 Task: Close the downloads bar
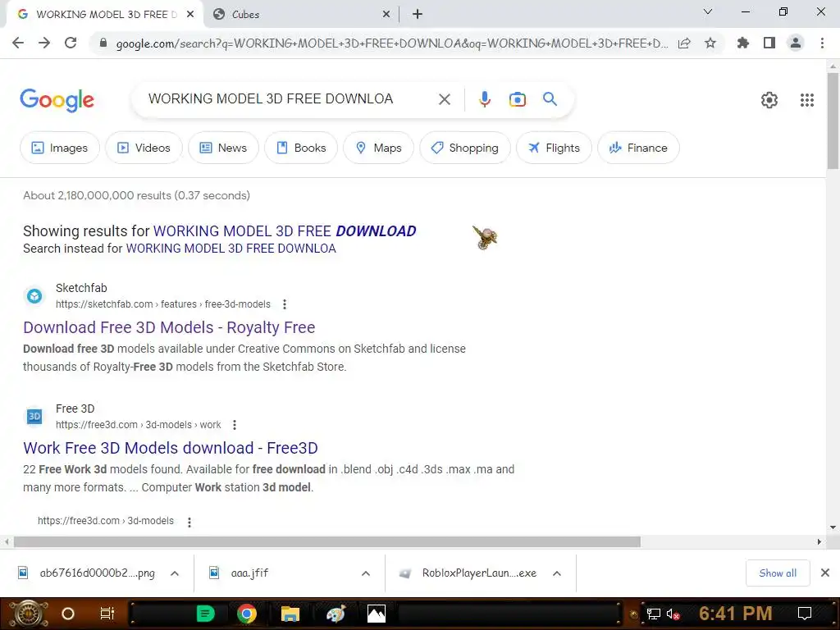[x=825, y=573]
